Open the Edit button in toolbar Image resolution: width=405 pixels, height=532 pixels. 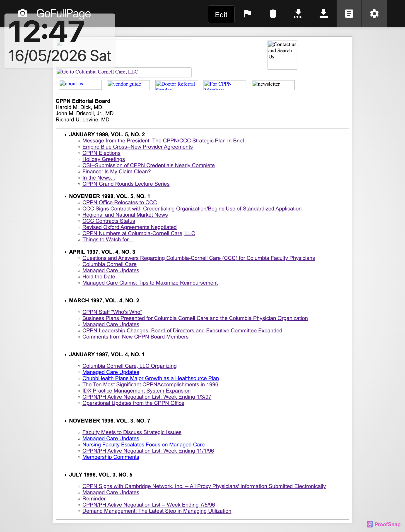[x=221, y=14]
